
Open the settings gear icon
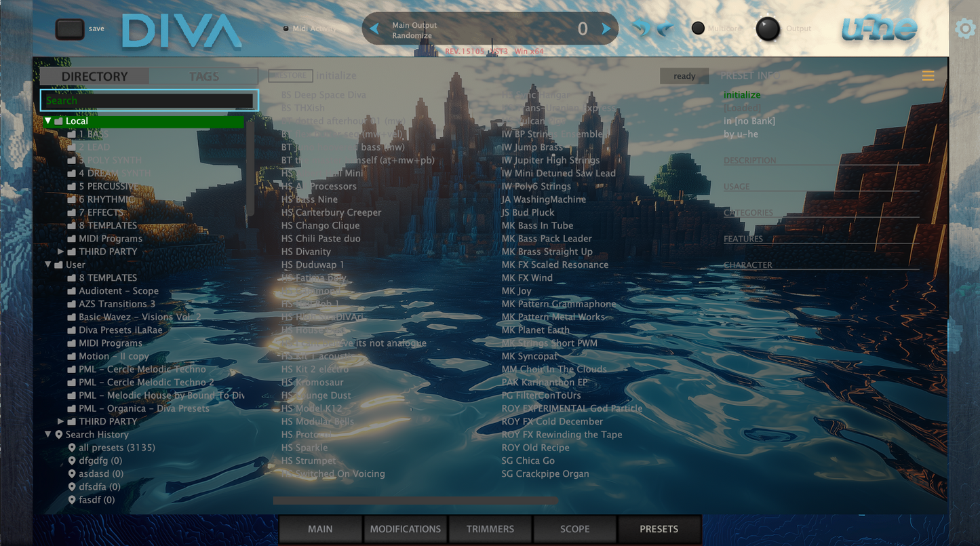pos(964,28)
